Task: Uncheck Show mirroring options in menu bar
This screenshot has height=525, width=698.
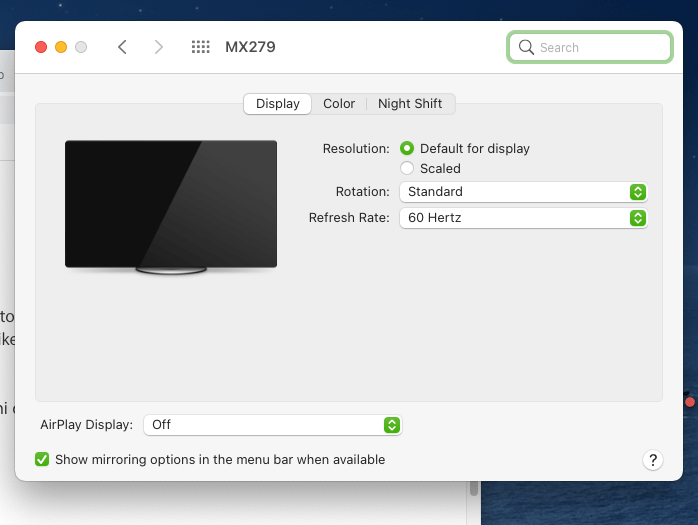Action: point(42,459)
